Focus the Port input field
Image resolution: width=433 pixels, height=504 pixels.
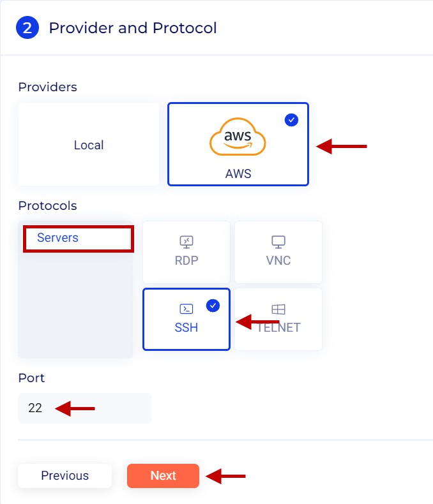85,408
